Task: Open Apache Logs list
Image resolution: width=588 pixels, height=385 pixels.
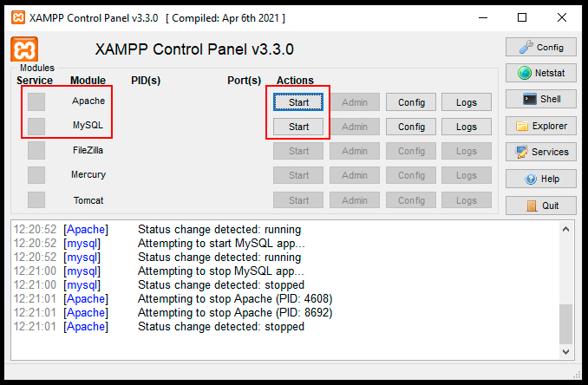Action: click(x=466, y=102)
